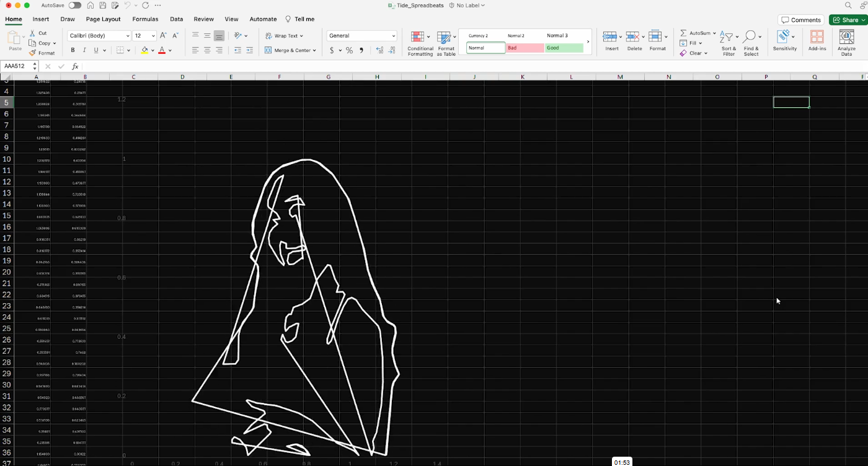The width and height of the screenshot is (868, 466).
Task: Toggle Align Left
Action: 195,50
